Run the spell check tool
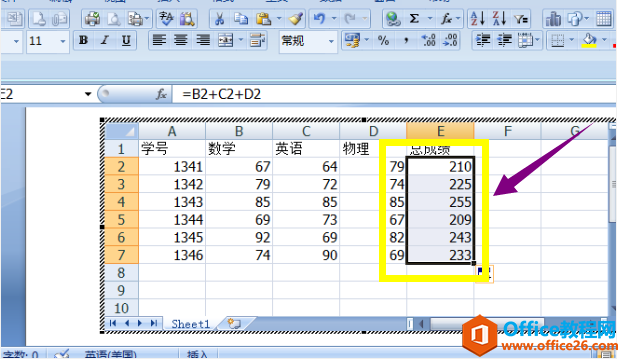 coord(166,19)
